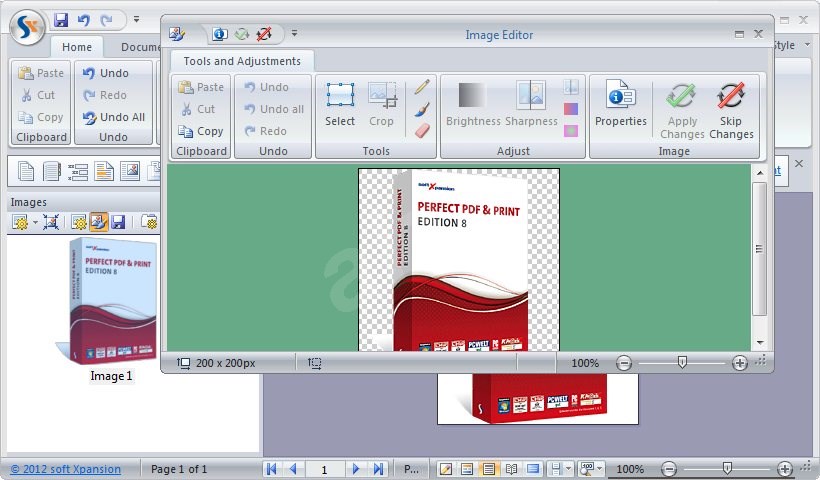820x480 pixels.
Task: Click Undo All in main window ribbon
Action: (x=113, y=117)
